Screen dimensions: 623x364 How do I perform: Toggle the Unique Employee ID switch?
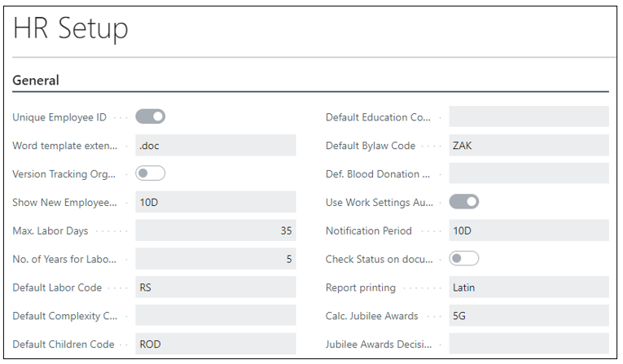[x=150, y=117]
